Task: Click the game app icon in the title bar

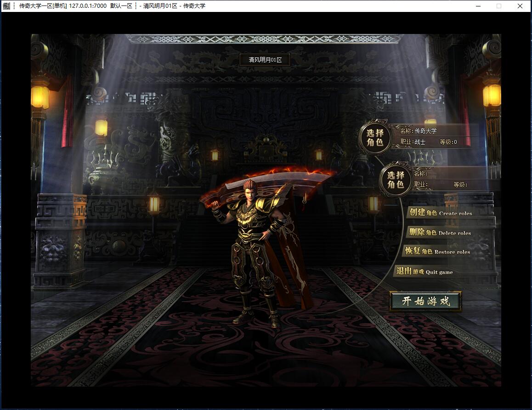Action: point(6,6)
